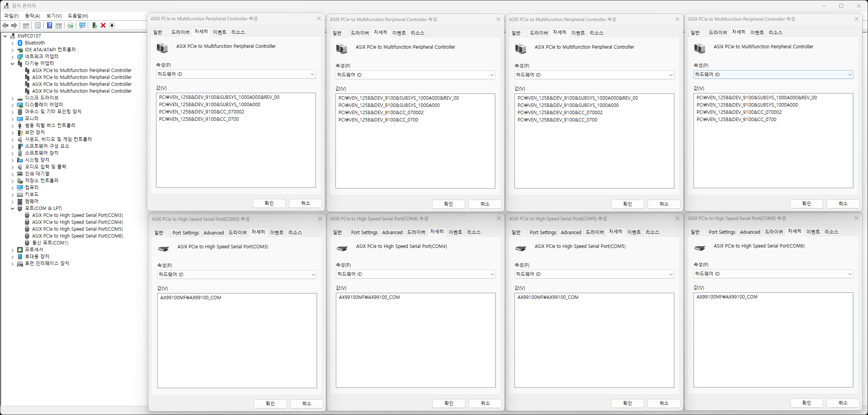
Task: Click the red X uninstall device icon
Action: (x=103, y=25)
